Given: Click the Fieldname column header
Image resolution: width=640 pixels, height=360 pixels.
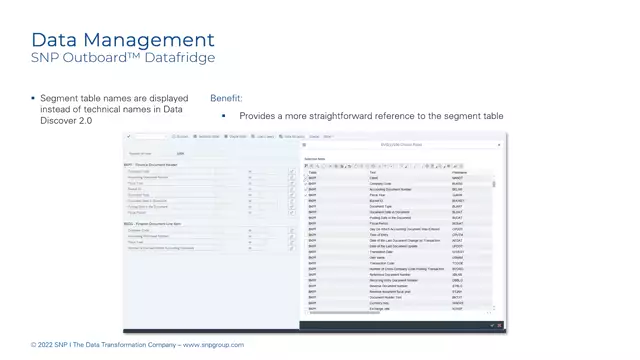Looking at the screenshot, I should click(459, 173).
